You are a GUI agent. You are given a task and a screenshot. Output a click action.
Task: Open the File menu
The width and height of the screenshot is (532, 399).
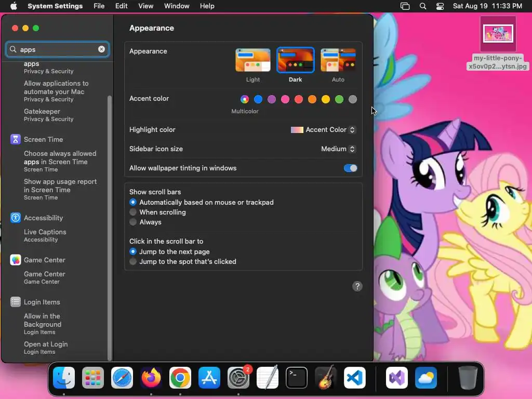click(x=99, y=6)
